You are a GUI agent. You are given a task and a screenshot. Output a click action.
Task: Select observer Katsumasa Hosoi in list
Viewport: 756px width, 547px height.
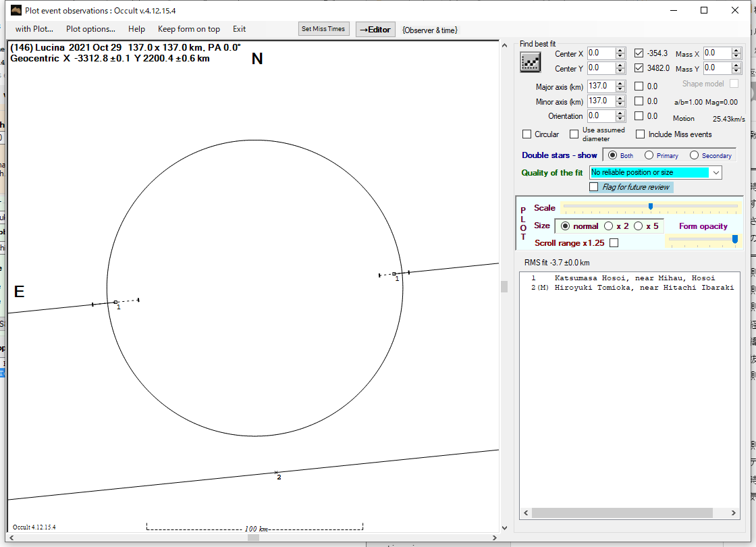click(634, 278)
